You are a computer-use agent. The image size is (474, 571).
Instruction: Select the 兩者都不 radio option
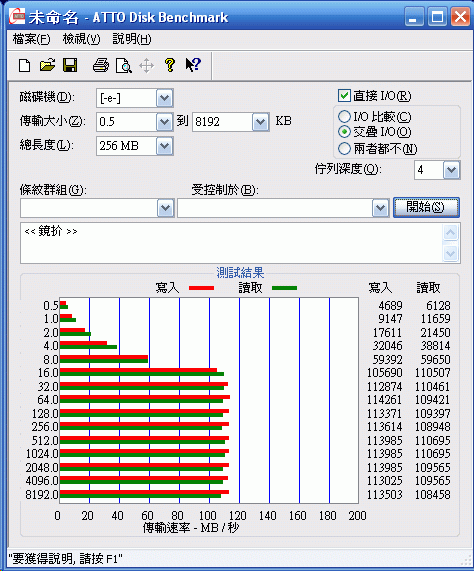[344, 149]
